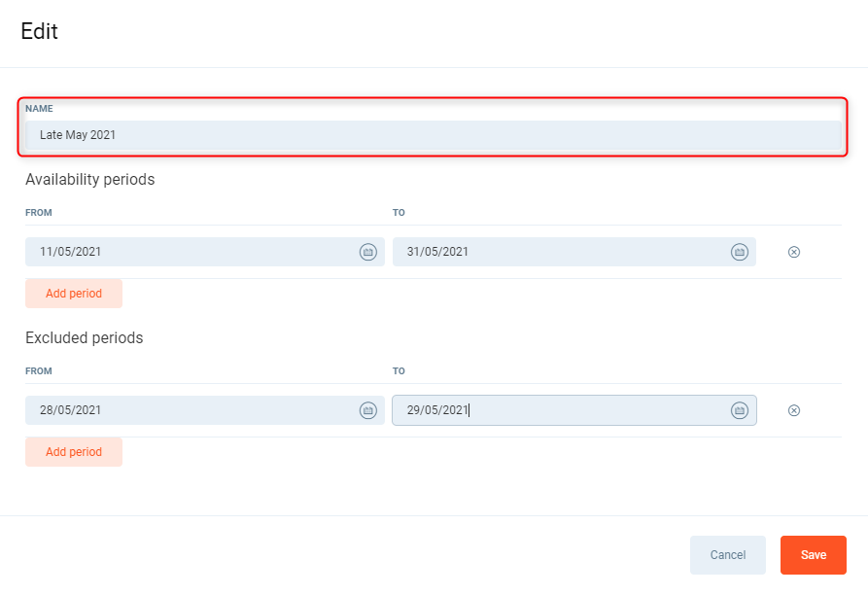This screenshot has height=595, width=868.
Task: Open calendar for excluded To date
Action: (x=739, y=410)
